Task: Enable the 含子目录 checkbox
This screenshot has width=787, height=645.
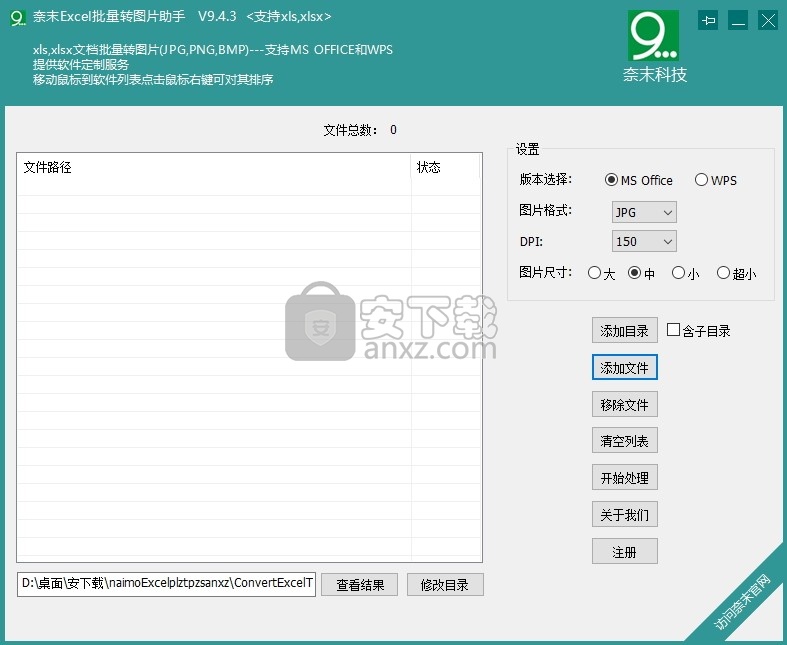Action: tap(698, 330)
